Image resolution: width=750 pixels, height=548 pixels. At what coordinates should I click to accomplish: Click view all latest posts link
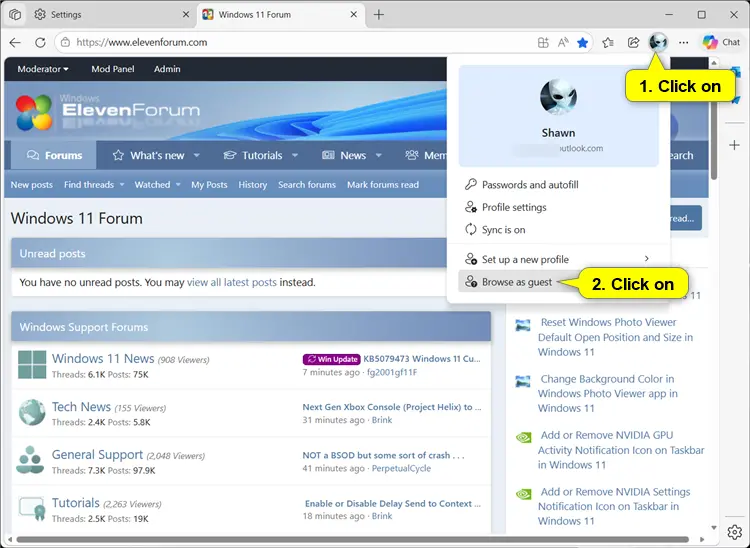(x=232, y=282)
